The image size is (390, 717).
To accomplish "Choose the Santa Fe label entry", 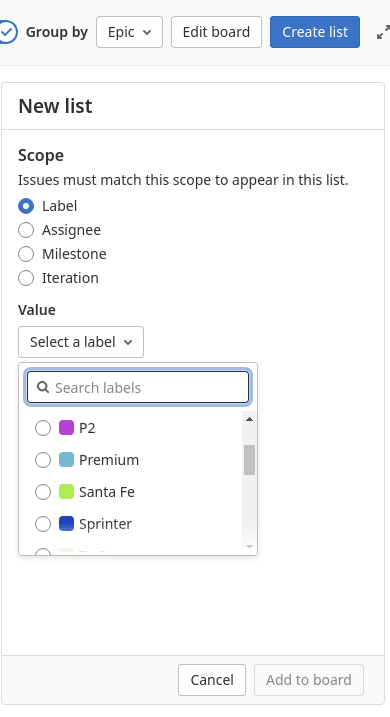I will coord(107,492).
